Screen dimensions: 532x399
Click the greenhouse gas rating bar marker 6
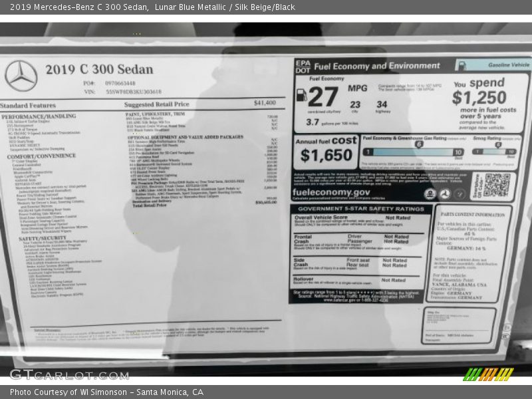click(419, 144)
